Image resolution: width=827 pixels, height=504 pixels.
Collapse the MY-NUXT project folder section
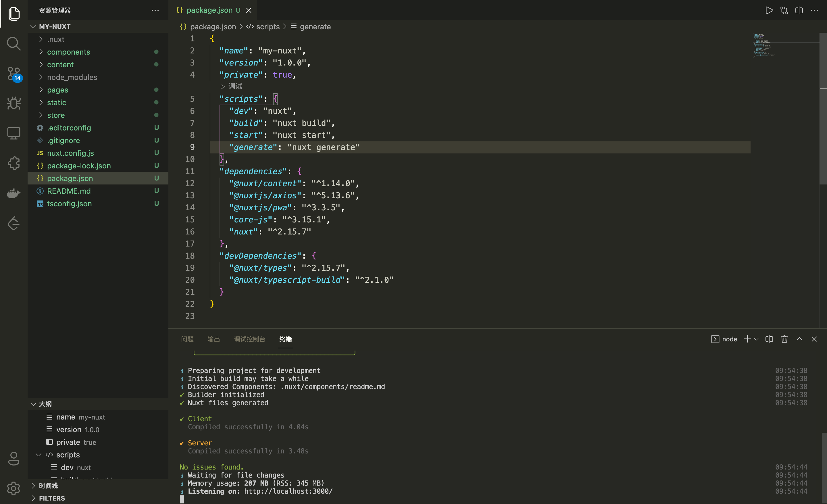pos(98,26)
